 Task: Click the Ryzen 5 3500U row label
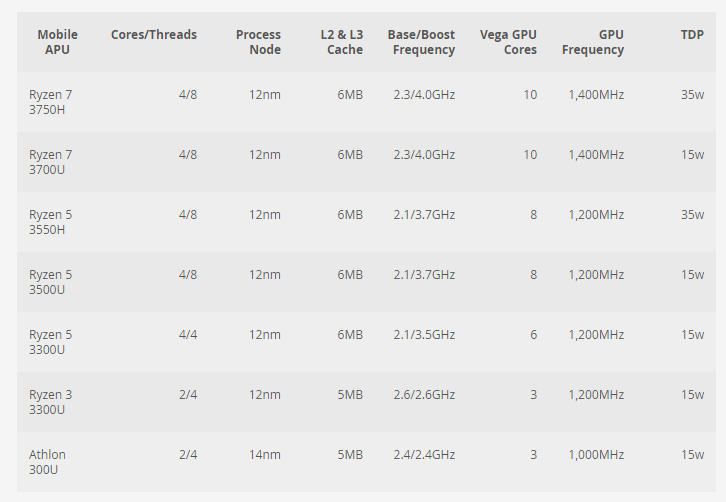coord(50,282)
